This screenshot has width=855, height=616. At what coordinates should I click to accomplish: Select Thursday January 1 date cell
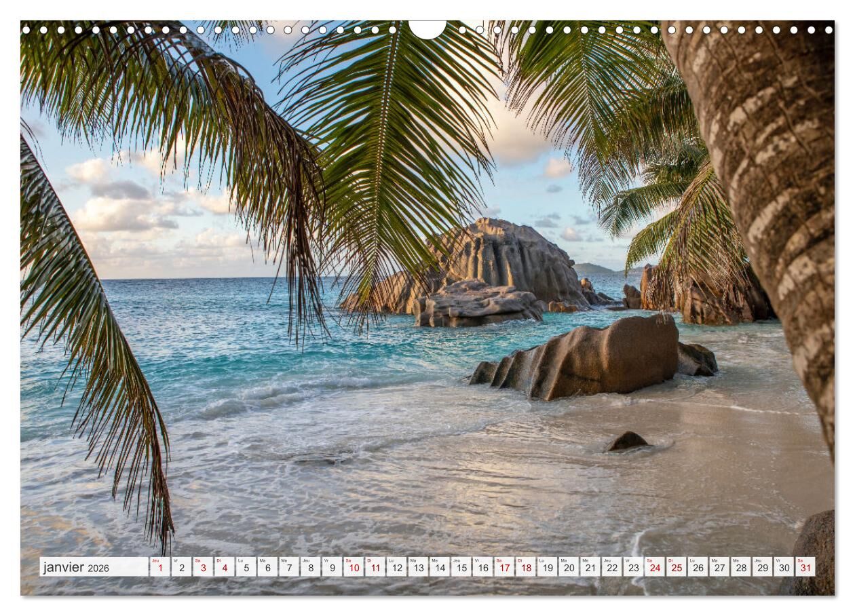[159, 567]
